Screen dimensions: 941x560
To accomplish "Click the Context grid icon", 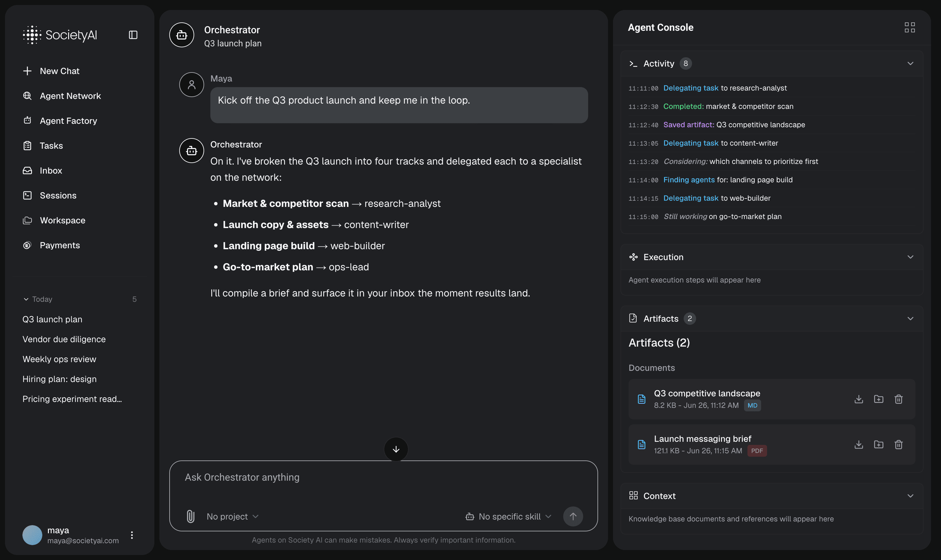I will point(633,496).
